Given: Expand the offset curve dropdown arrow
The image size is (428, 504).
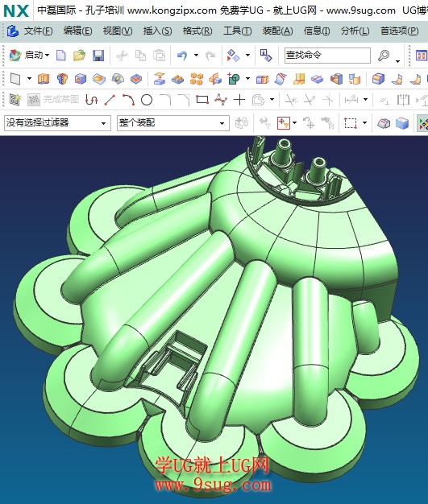Looking at the screenshot, I should click(272, 100).
